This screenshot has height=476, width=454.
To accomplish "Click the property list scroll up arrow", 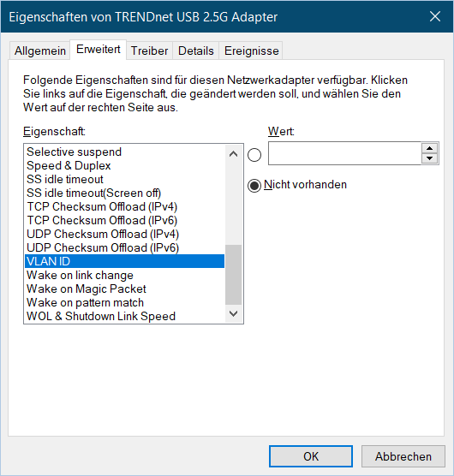I will [233, 154].
